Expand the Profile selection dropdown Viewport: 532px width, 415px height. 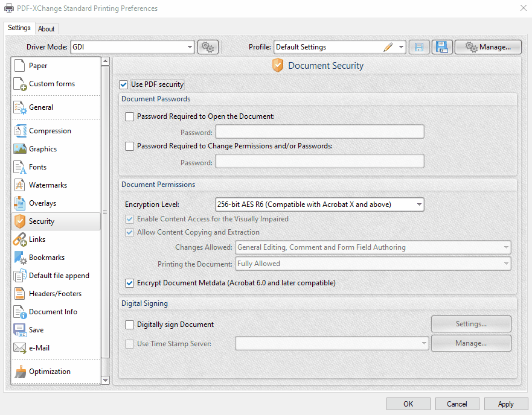400,46
